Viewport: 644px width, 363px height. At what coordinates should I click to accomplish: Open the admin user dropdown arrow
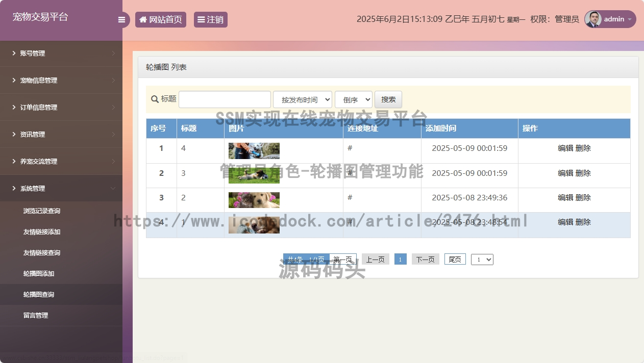click(x=630, y=19)
